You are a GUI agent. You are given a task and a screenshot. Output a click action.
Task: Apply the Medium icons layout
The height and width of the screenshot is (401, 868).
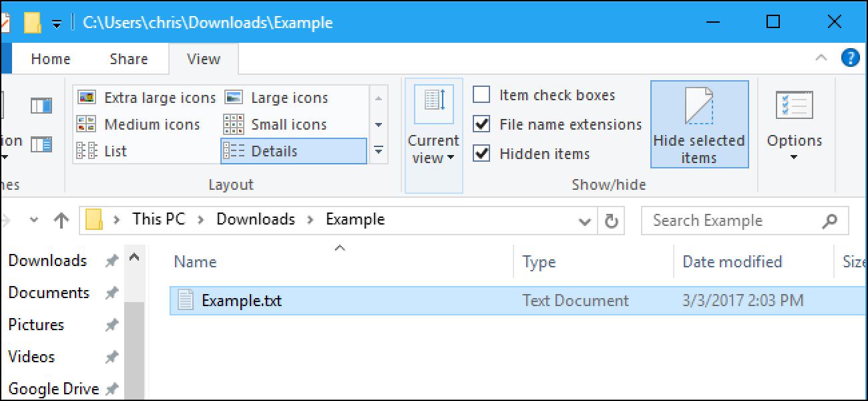[x=153, y=124]
